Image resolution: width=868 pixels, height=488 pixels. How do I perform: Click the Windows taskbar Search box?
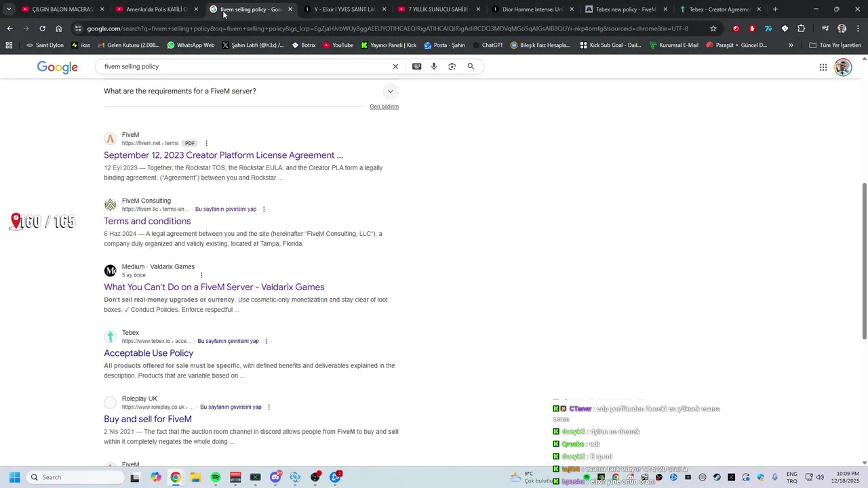tap(75, 477)
